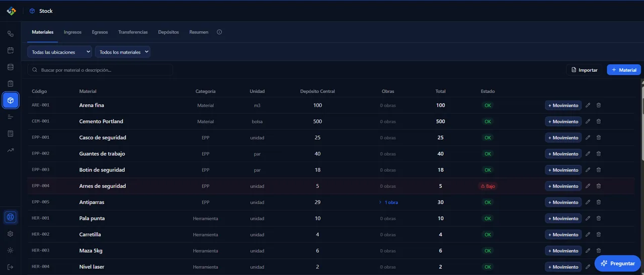Edit the Cemento Portland row with the pencil icon
644x275 pixels.
[x=588, y=121]
